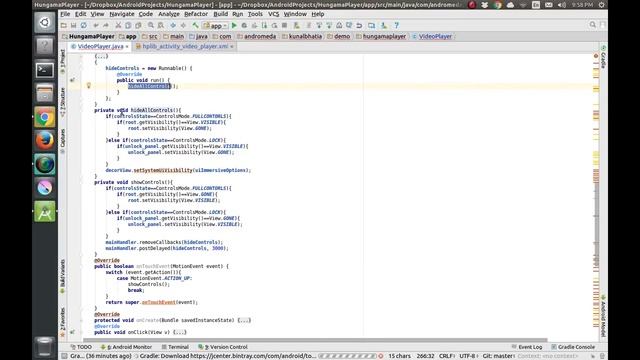Click the lightbulb intention icon in gutter
The width and height of the screenshot is (640, 360).
89,85
